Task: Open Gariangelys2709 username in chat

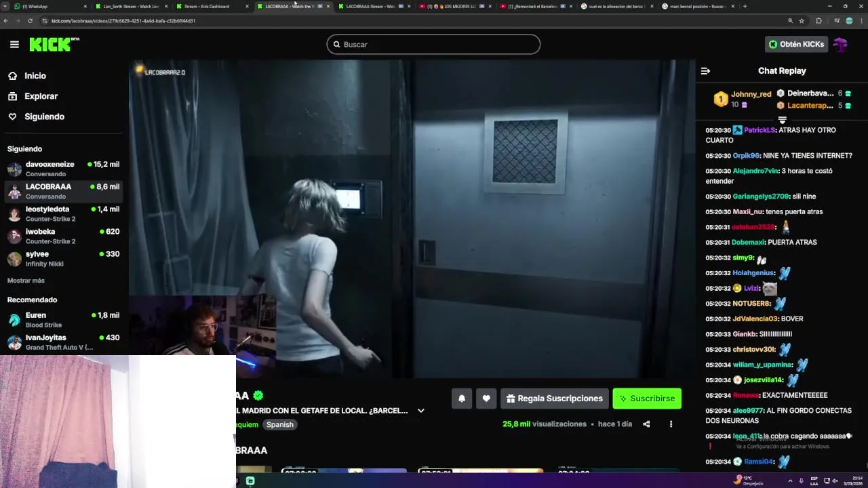Action: (761, 197)
